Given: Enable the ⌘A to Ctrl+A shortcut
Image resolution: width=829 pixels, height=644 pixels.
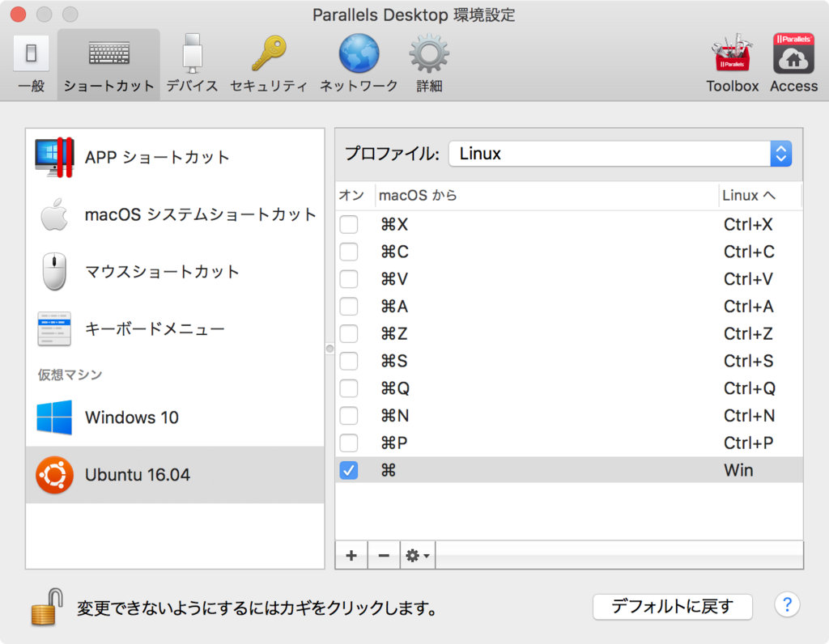Looking at the screenshot, I should (x=348, y=307).
